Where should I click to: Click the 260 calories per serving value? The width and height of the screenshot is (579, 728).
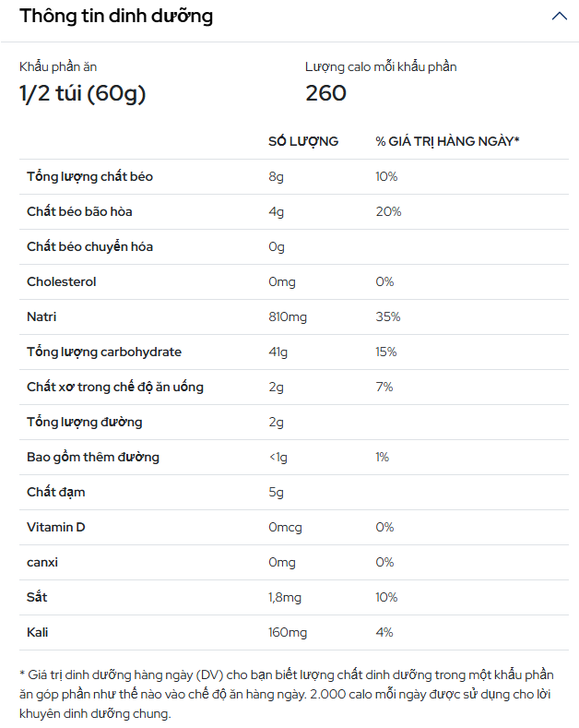325,93
